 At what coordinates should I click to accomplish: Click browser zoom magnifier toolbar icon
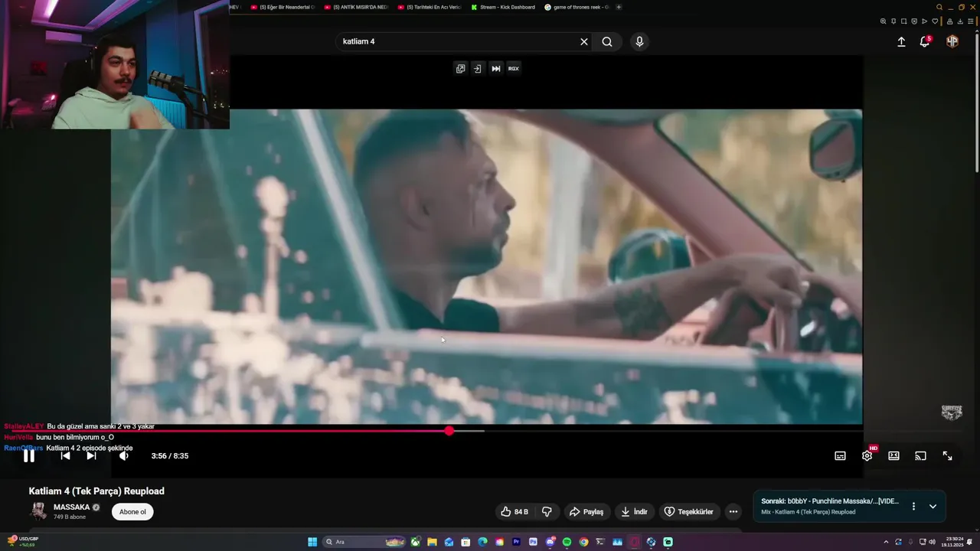pos(883,21)
